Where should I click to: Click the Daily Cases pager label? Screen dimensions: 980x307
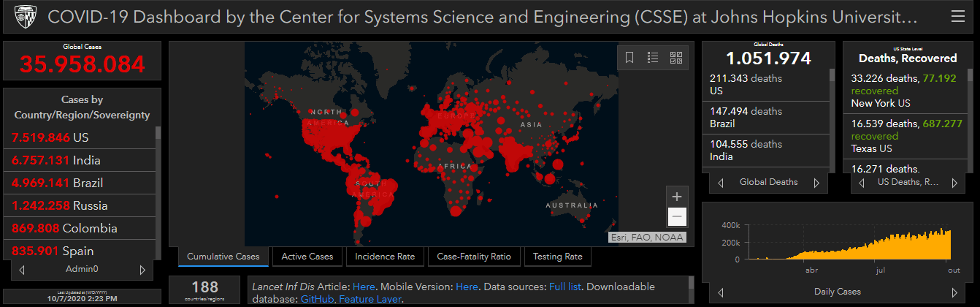tap(837, 292)
